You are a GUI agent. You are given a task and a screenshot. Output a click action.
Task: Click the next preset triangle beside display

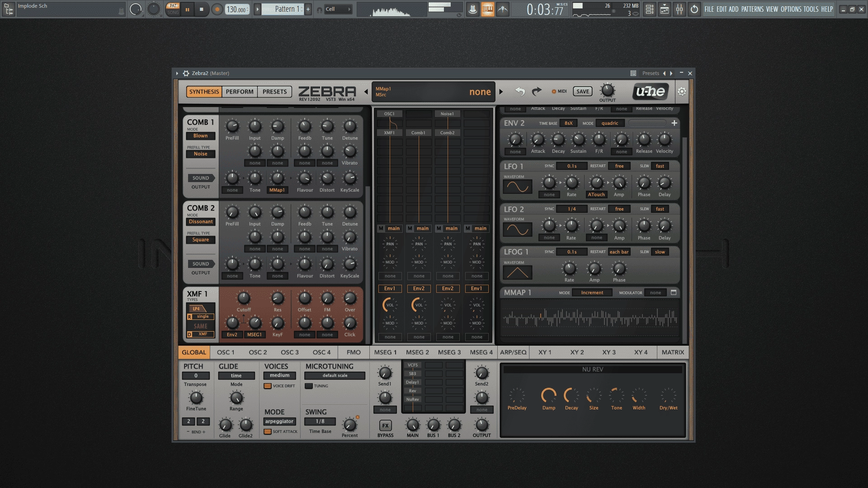[501, 92]
